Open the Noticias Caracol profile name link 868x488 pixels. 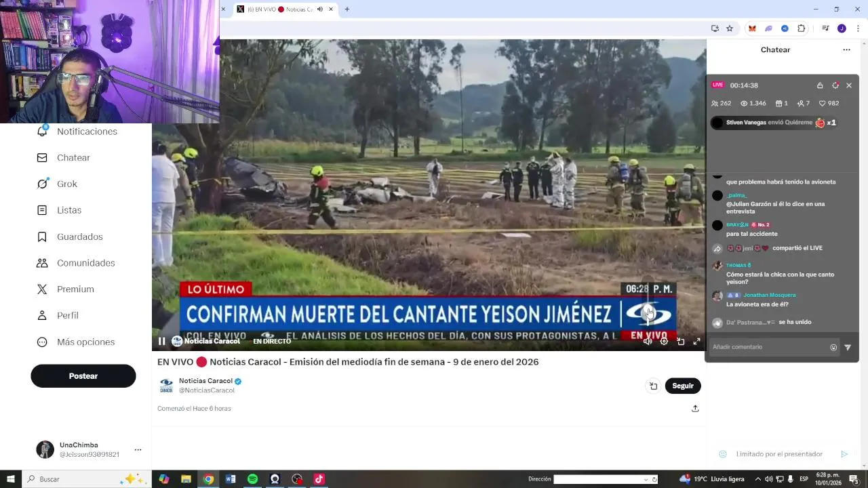[205, 381]
